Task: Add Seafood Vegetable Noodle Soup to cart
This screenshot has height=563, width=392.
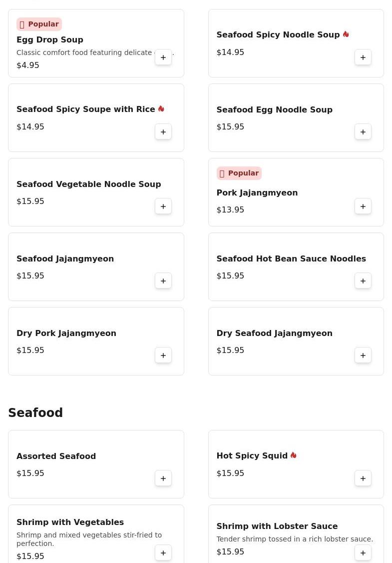Action: click(163, 206)
